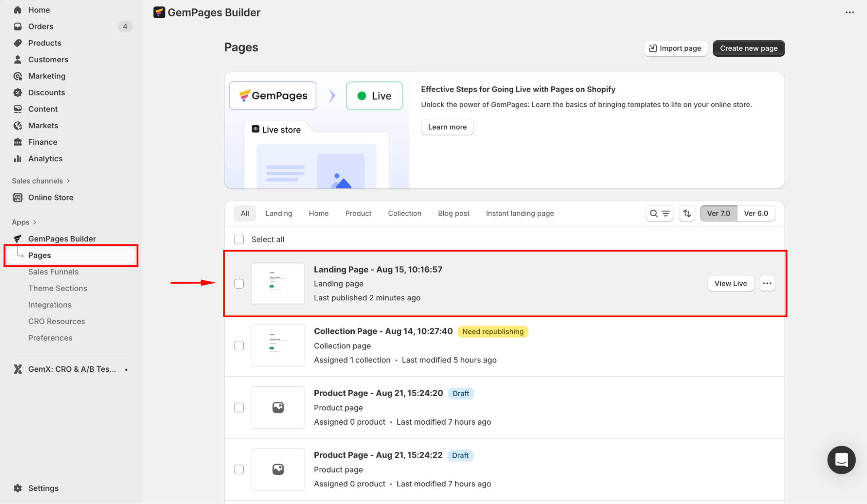Click the Learn more button

(447, 127)
